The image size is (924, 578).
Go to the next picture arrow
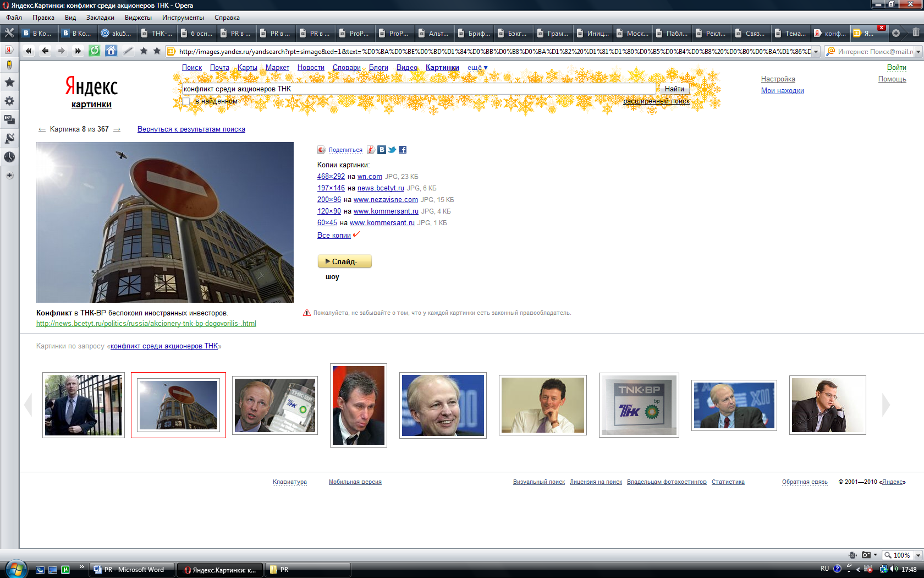tap(117, 130)
